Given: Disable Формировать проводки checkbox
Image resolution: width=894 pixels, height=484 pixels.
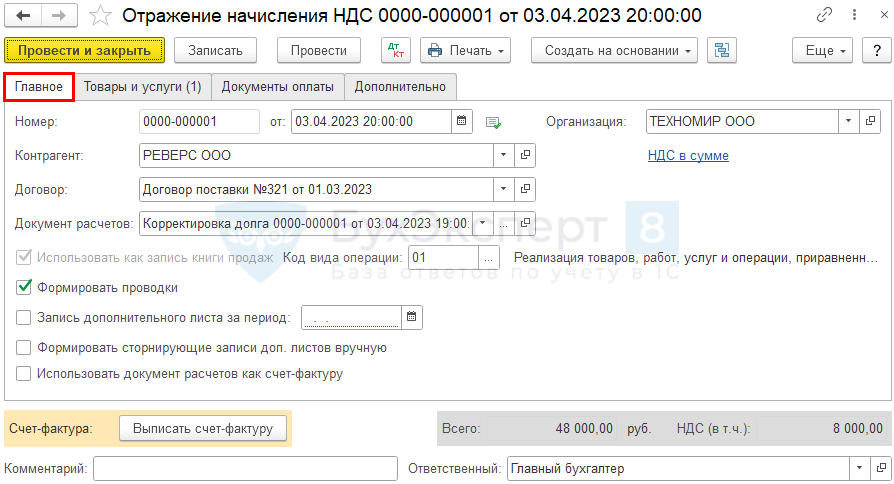Looking at the screenshot, I should (x=24, y=287).
